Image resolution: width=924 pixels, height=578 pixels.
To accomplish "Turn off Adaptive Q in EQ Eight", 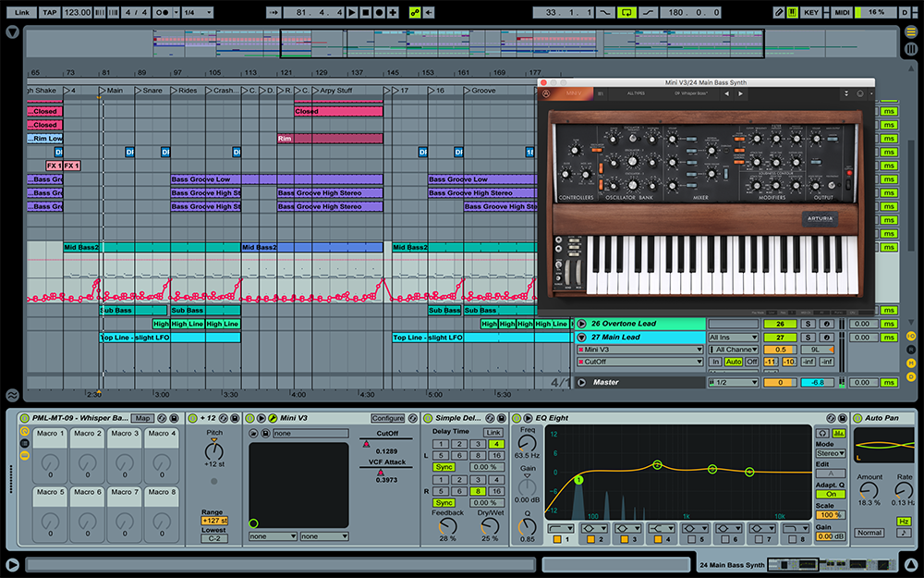I will (830, 494).
